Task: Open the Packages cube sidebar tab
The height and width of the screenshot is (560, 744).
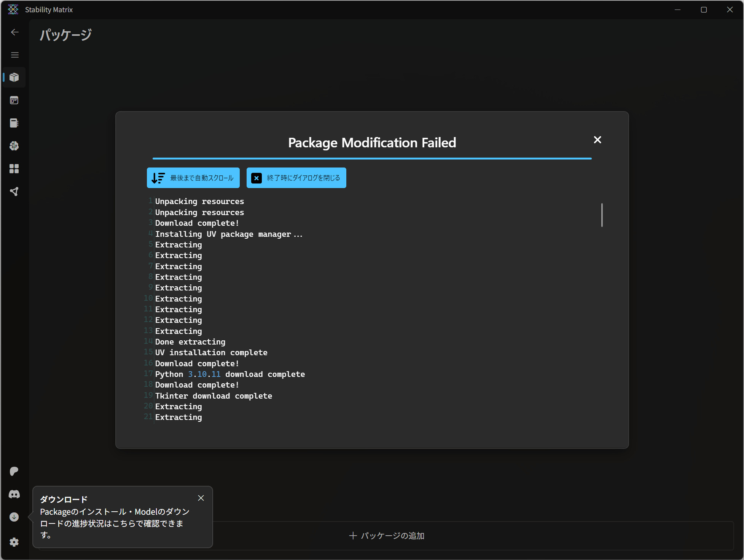Action: pyautogui.click(x=14, y=78)
